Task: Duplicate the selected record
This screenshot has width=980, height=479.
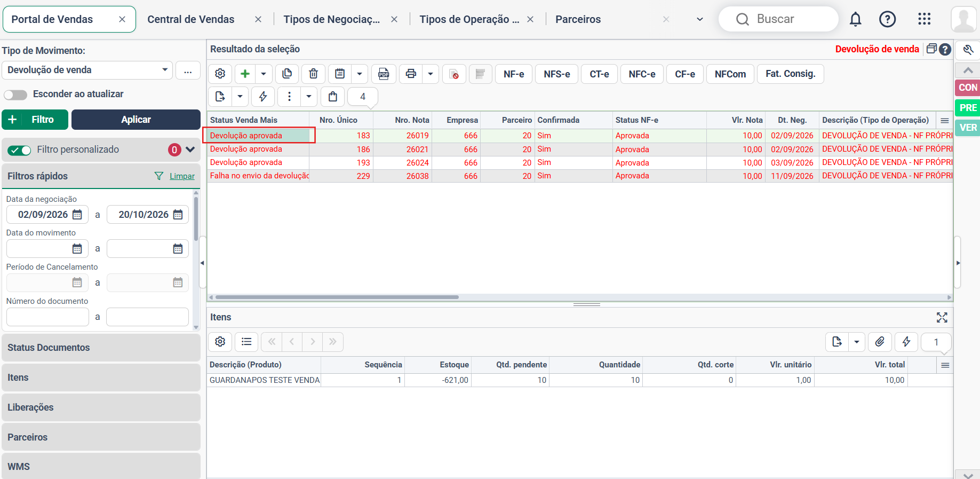Action: click(x=287, y=74)
